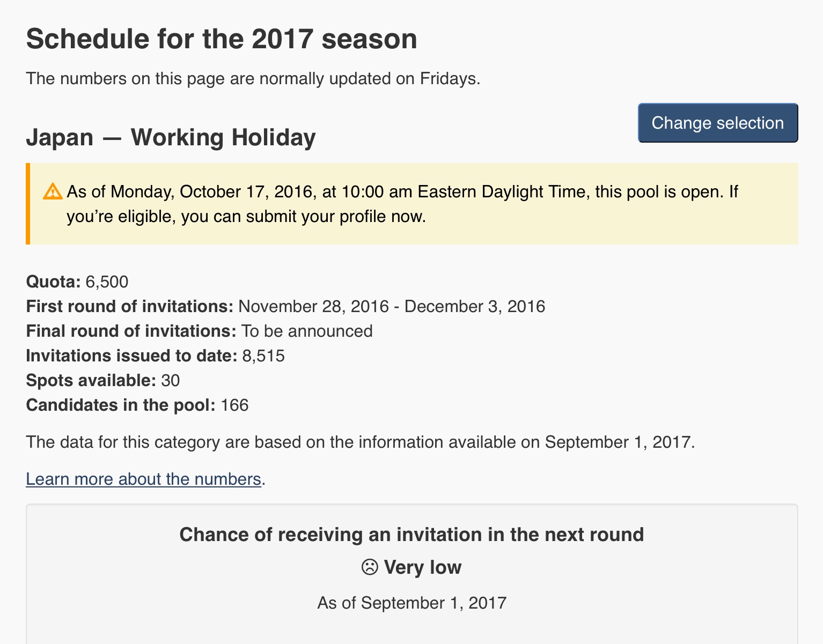This screenshot has width=823, height=644.
Task: Click the numbers updated on Fridays sentence
Action: point(253,79)
